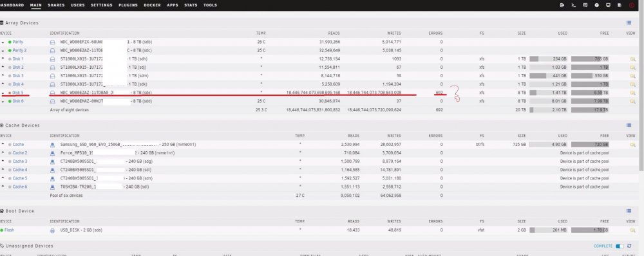Open the feedback icon in the top bar

[x=585, y=5]
